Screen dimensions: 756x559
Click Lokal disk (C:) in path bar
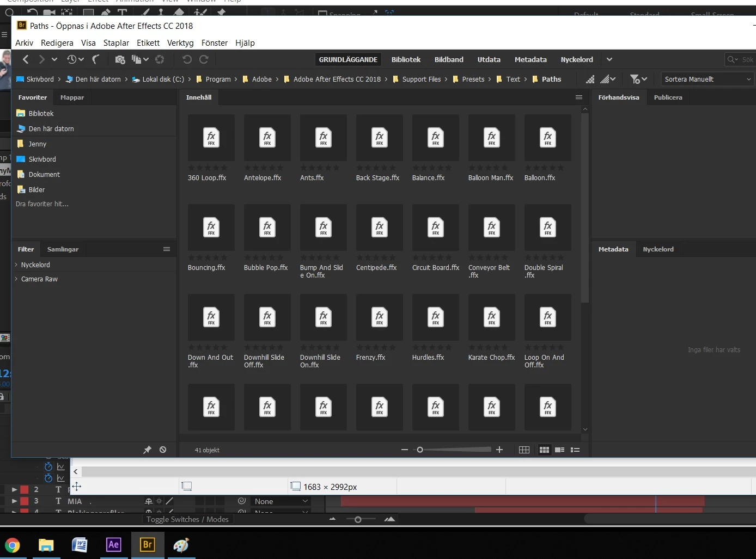158,79
